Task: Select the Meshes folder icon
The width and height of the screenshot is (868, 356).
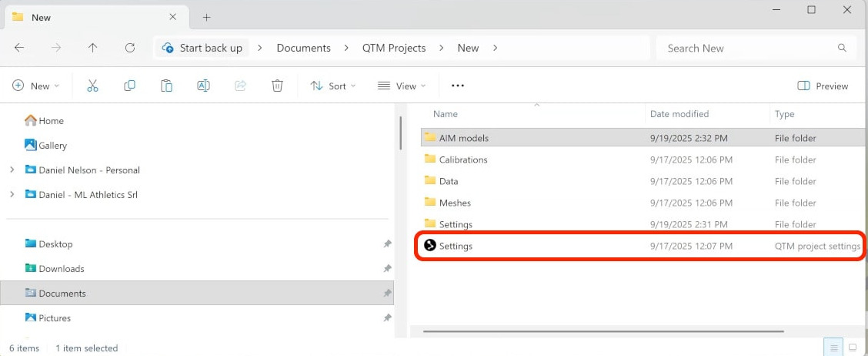Action: tap(430, 203)
